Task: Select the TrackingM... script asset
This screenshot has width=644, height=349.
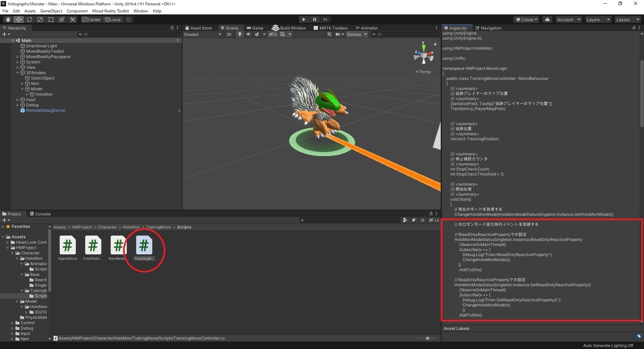Action: 144,248
